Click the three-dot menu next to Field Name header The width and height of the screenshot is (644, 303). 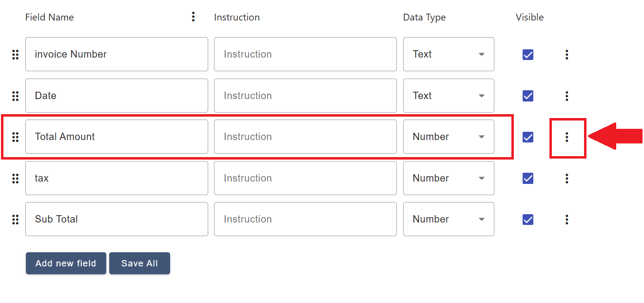(x=193, y=16)
